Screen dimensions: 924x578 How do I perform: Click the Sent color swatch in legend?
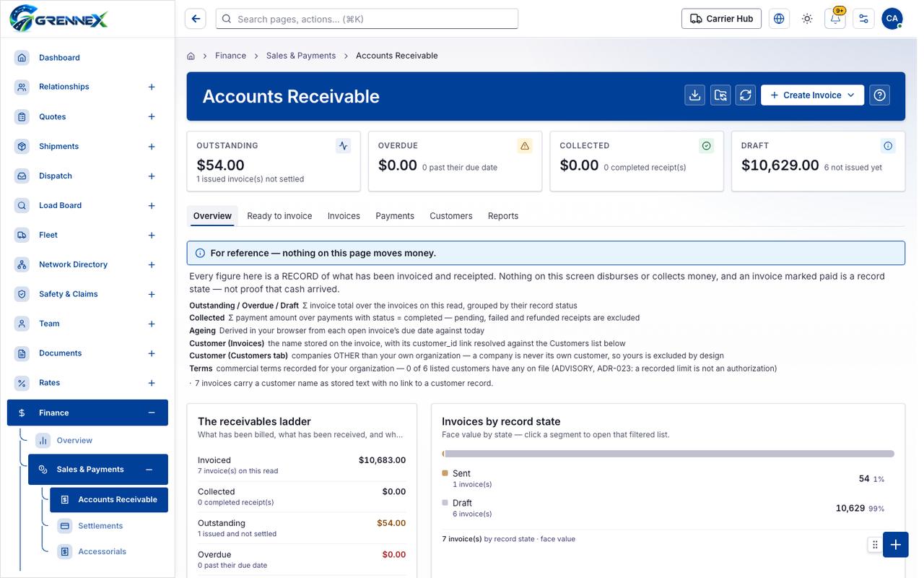click(x=445, y=473)
